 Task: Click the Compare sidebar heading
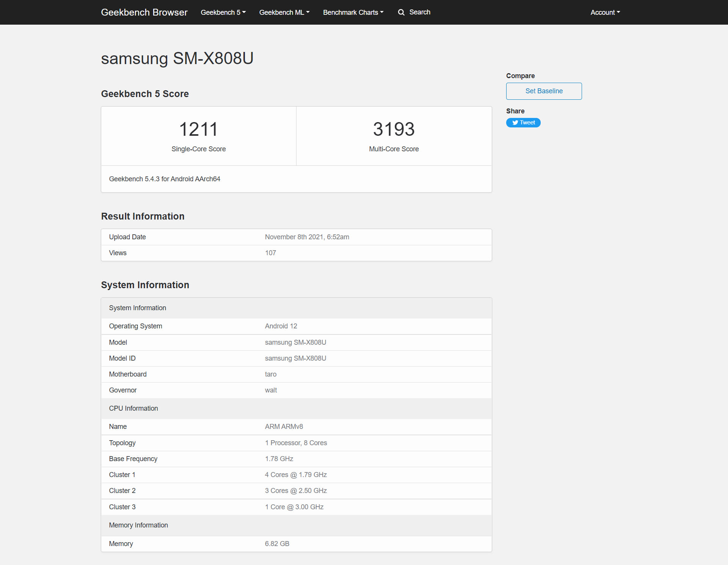tap(520, 76)
